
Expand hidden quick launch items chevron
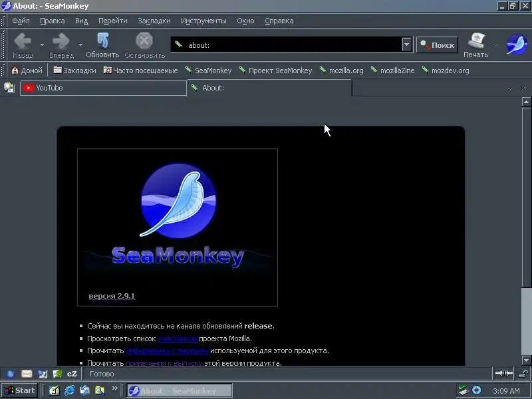114,388
